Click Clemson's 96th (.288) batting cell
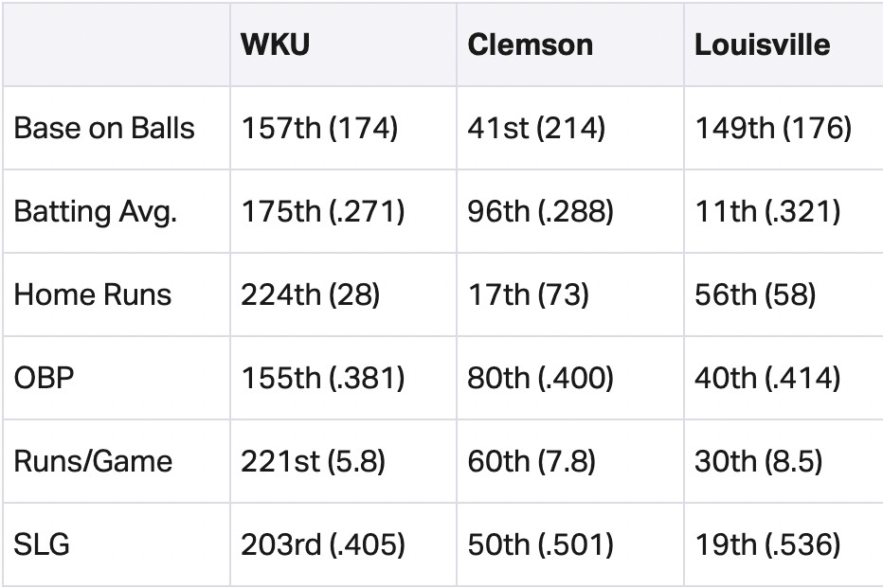 pos(541,211)
